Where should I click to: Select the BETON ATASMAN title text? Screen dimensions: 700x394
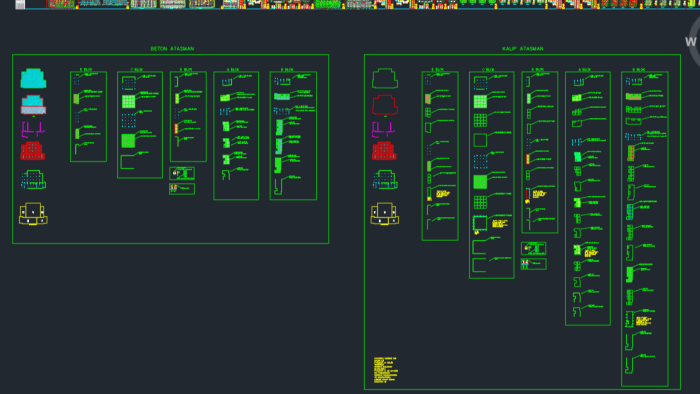(x=172, y=49)
